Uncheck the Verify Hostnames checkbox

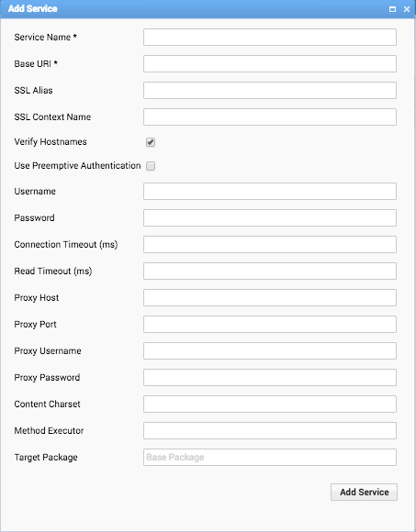pyautogui.click(x=151, y=142)
